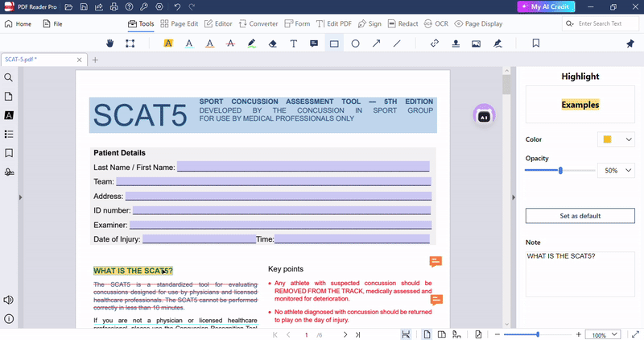Click the Link tool icon
This screenshot has width=644, height=340.
point(435,44)
